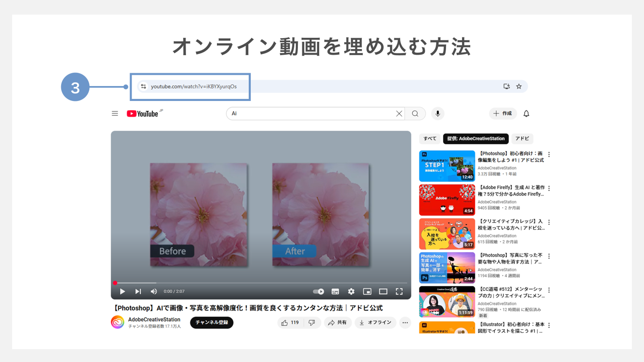
Task: Skip to the next video
Action: (x=138, y=291)
